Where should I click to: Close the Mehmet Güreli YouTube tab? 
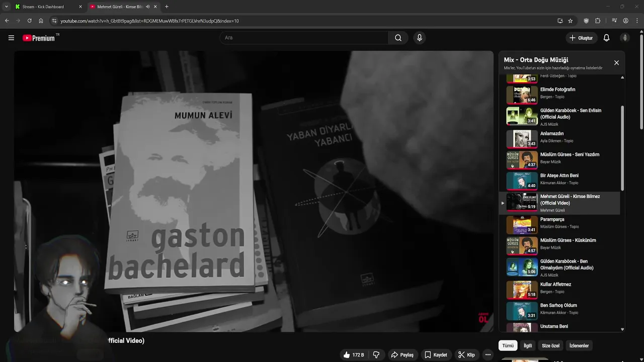pos(155,7)
